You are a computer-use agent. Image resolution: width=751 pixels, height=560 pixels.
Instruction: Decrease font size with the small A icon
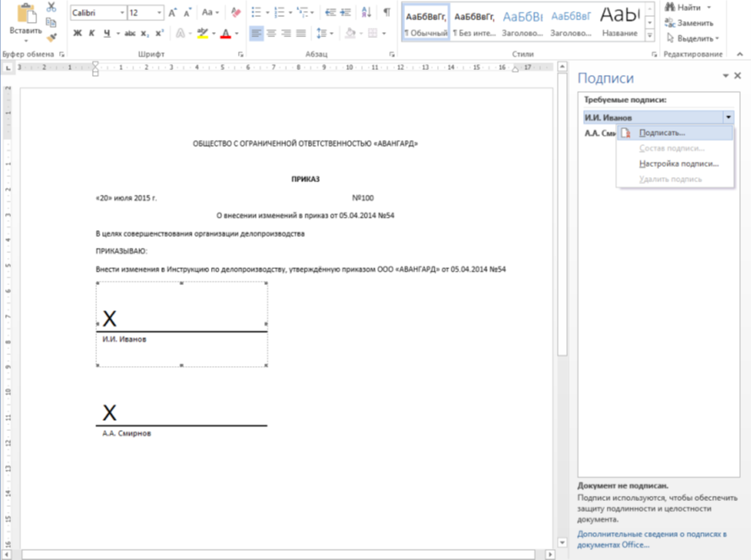click(187, 13)
